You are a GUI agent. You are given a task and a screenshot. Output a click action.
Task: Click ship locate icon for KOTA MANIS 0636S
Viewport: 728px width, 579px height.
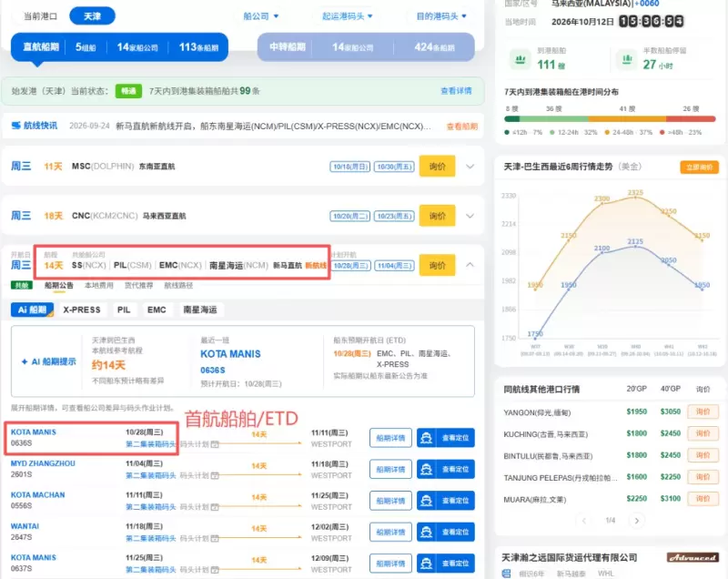click(426, 438)
